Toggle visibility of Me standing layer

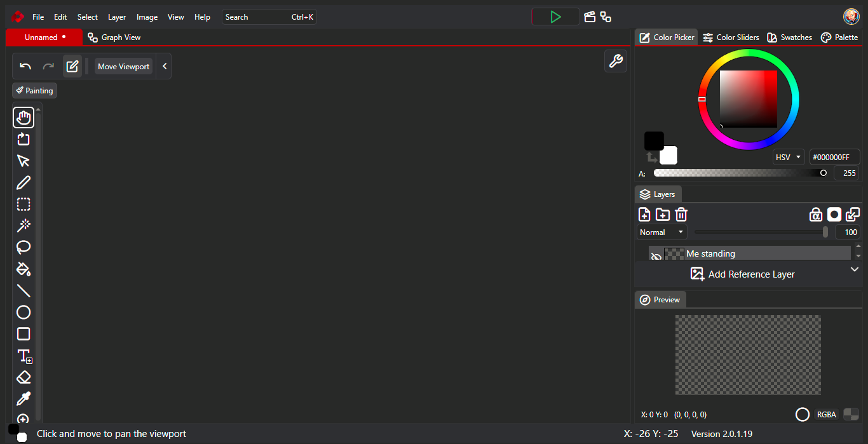(x=656, y=257)
